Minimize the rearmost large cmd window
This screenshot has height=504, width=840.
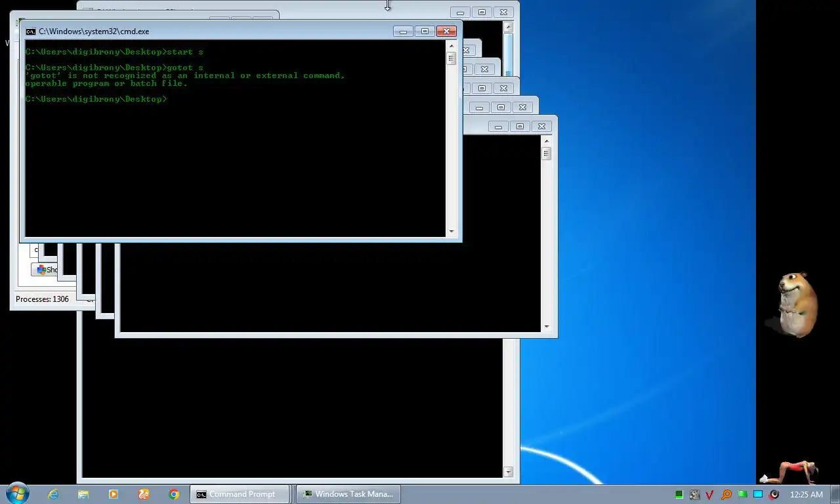pyautogui.click(x=460, y=12)
